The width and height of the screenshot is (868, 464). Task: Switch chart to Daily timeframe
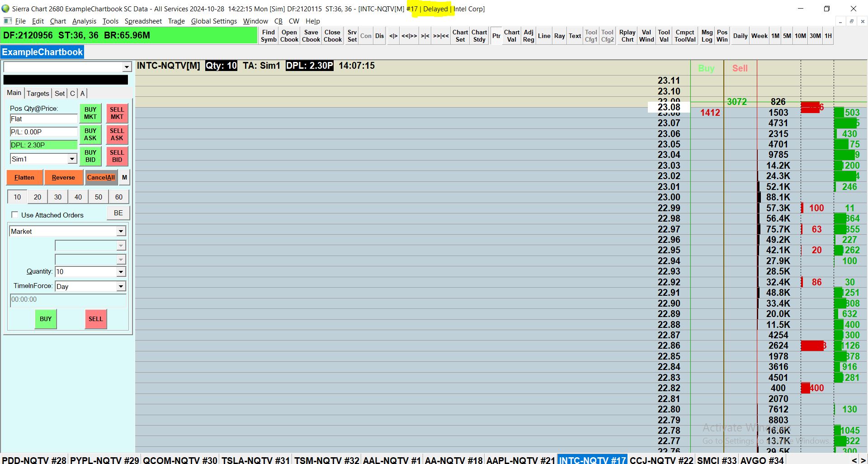pos(740,36)
